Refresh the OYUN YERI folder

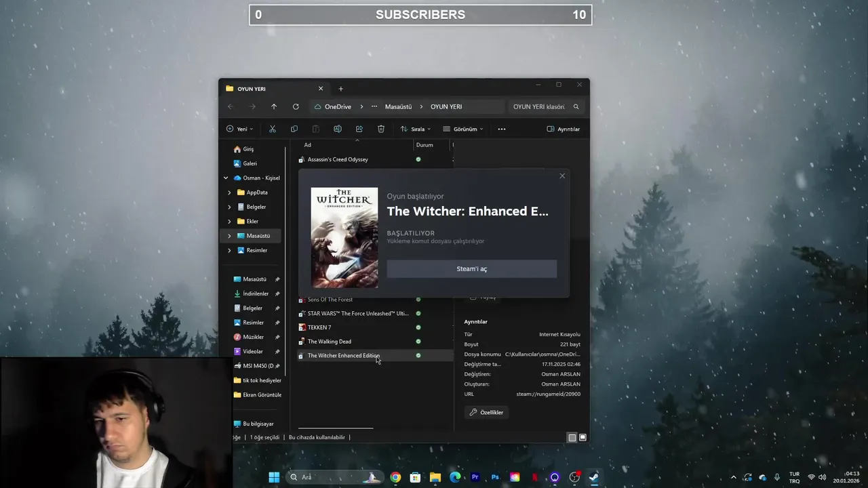[x=296, y=106]
